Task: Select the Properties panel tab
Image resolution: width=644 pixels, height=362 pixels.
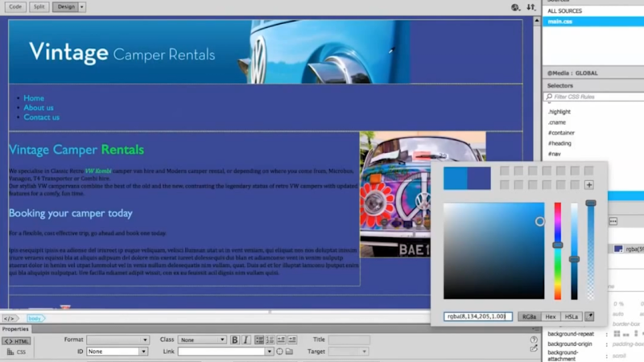Action: tap(15, 329)
